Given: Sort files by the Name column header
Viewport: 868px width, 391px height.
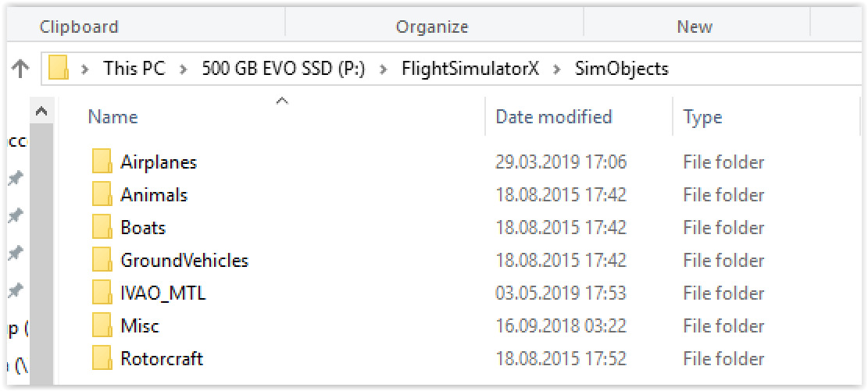Looking at the screenshot, I should 113,117.
